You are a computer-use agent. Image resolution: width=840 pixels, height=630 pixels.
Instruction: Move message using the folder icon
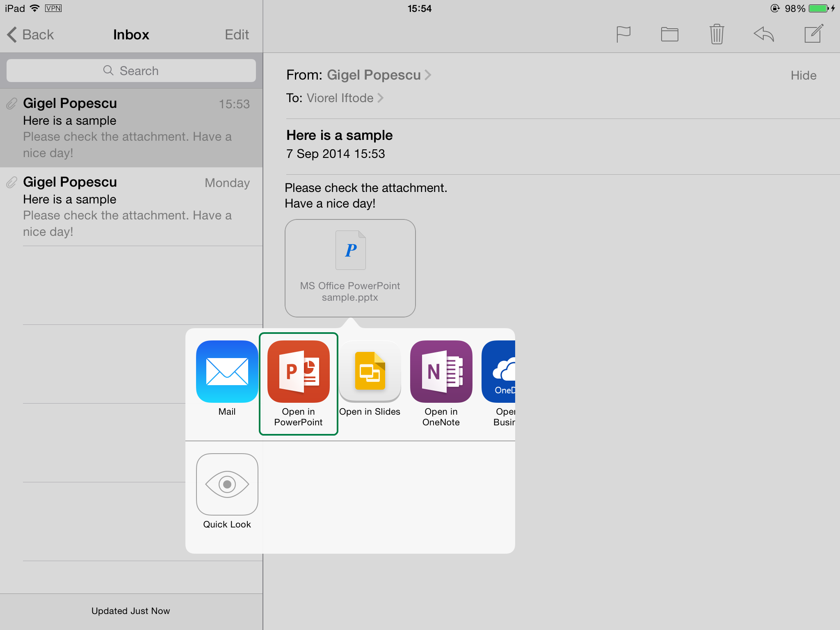click(x=669, y=34)
